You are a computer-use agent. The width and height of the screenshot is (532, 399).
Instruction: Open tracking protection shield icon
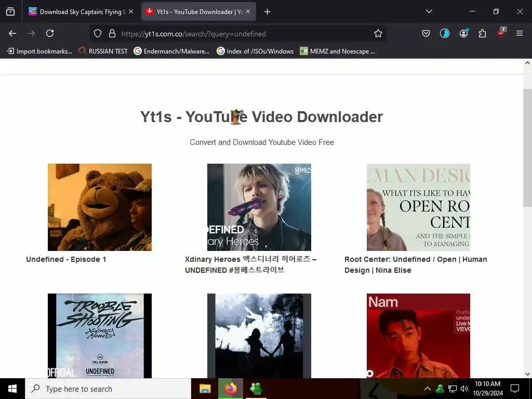click(x=98, y=33)
